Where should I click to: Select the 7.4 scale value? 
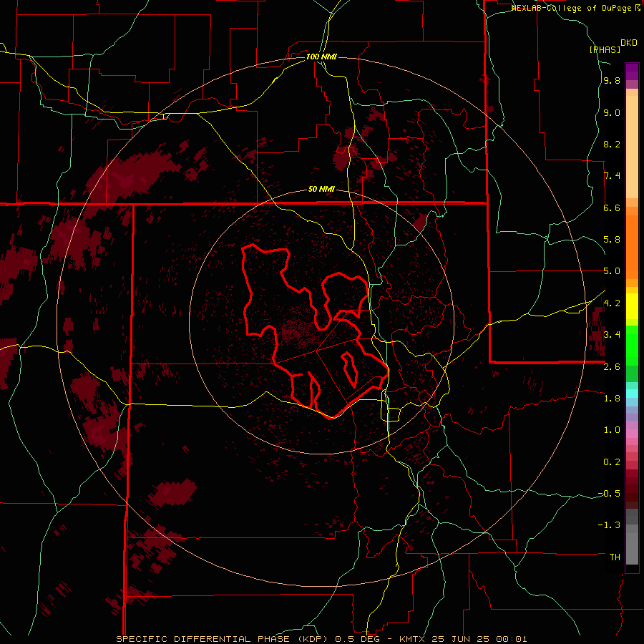(612, 176)
